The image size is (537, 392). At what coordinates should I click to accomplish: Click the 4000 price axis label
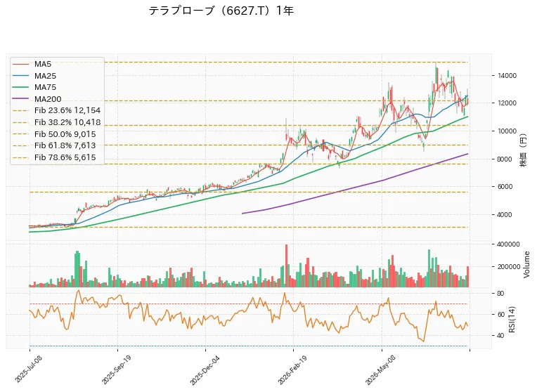[505, 215]
